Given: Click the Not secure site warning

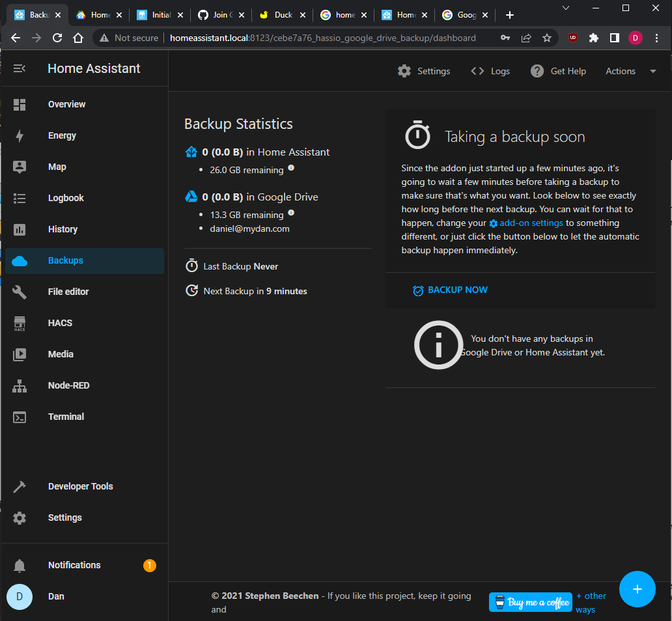Looking at the screenshot, I should coord(129,38).
